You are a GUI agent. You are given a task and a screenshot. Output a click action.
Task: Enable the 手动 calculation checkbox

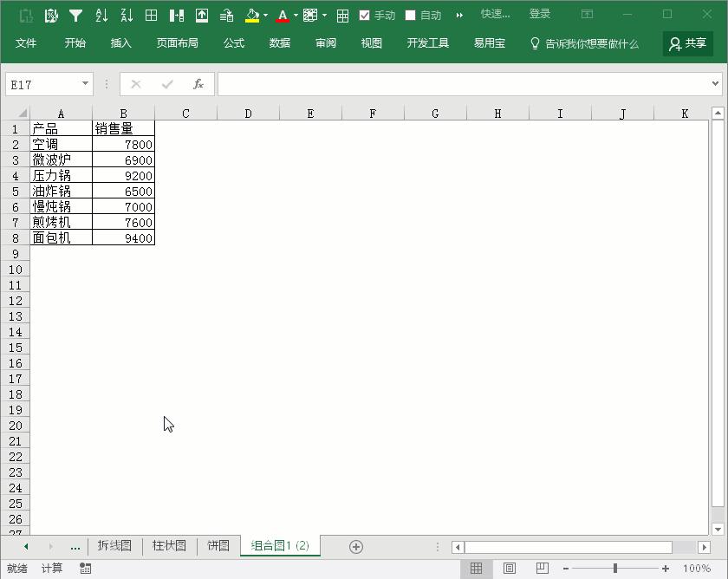point(365,14)
